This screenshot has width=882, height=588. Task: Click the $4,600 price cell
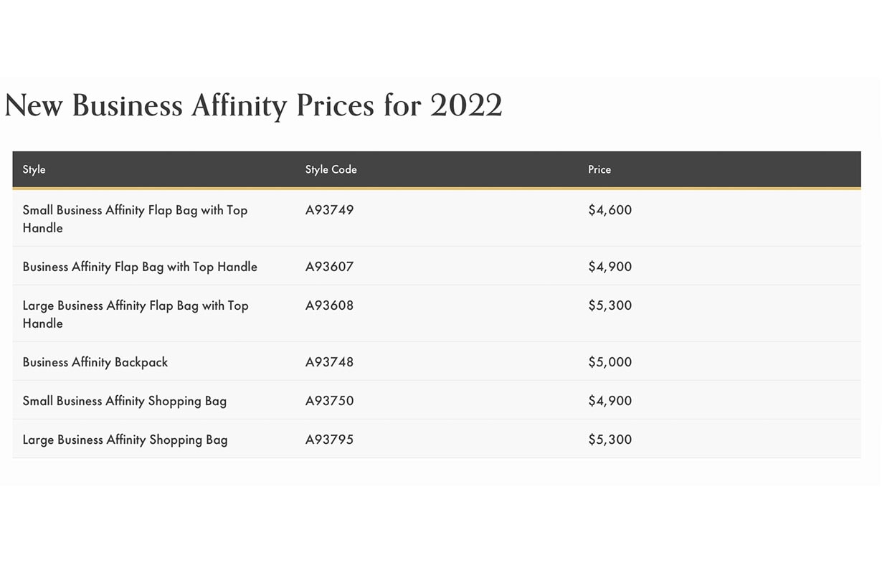610,210
